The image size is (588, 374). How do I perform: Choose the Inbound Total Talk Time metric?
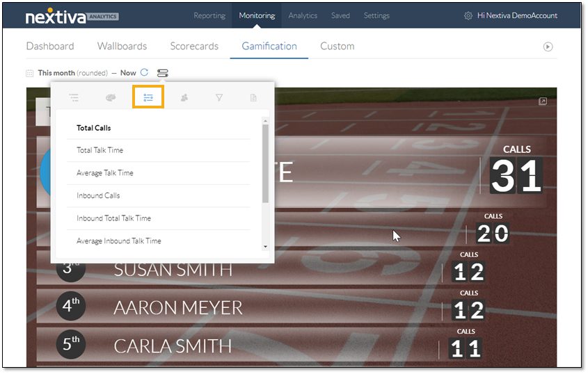(x=159, y=218)
